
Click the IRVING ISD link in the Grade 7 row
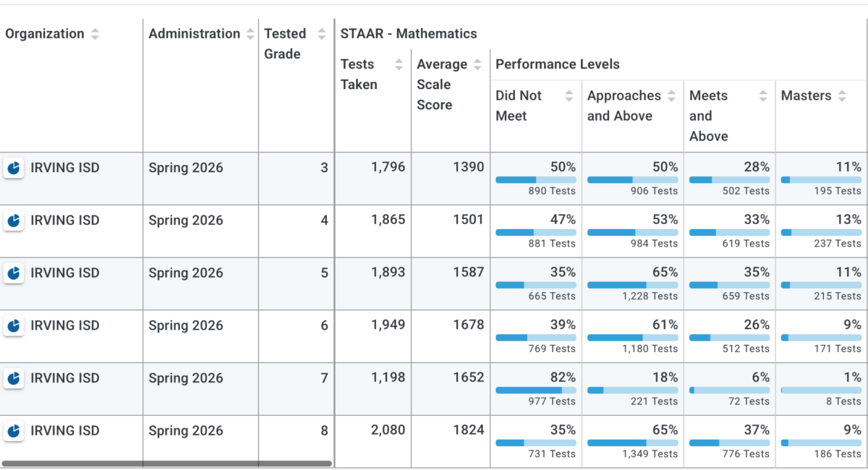pos(65,378)
